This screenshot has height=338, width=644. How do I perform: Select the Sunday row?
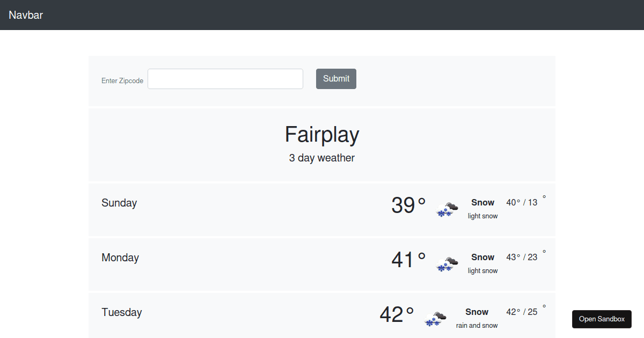click(x=322, y=210)
